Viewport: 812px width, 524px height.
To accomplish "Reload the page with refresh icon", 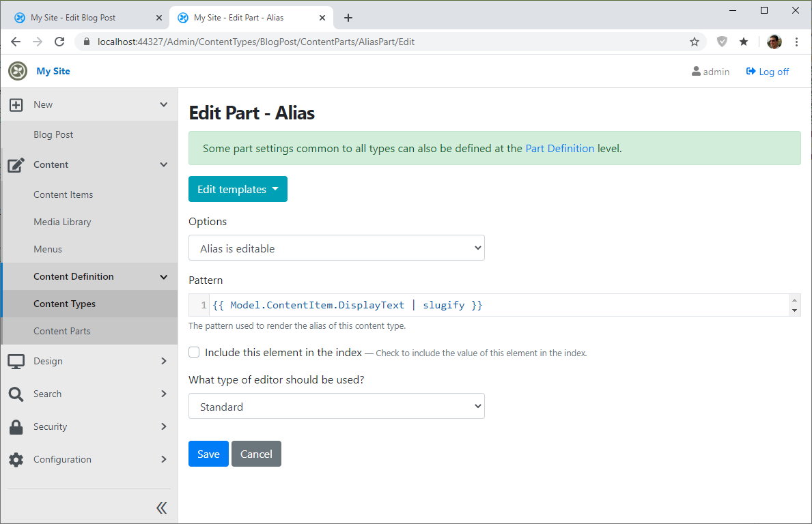I will pyautogui.click(x=59, y=42).
